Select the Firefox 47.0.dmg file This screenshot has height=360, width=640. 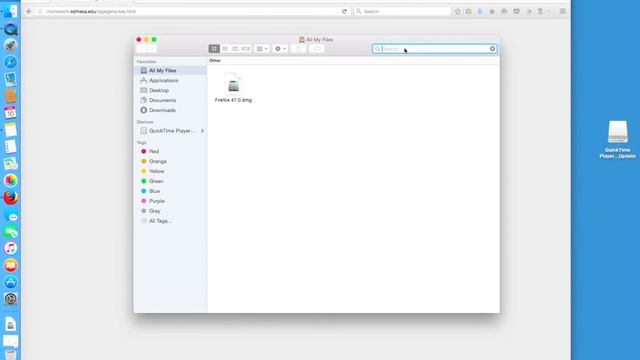point(233,88)
